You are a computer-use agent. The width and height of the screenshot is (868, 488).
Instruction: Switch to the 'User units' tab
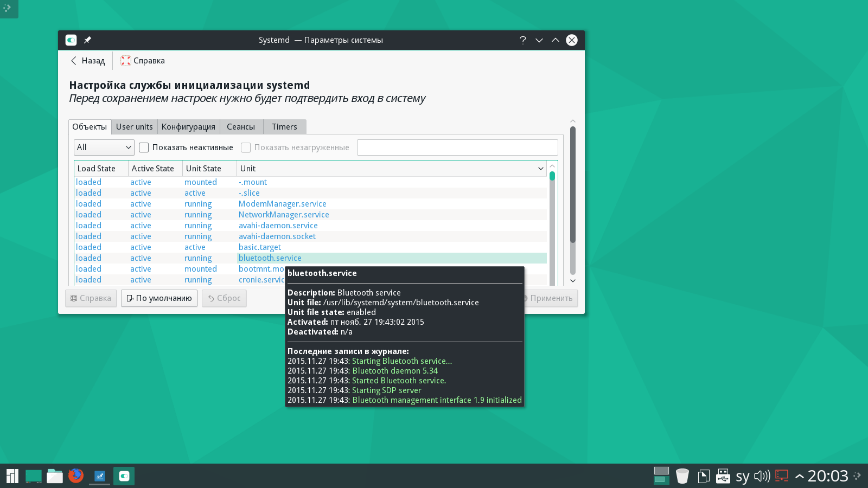tap(134, 127)
